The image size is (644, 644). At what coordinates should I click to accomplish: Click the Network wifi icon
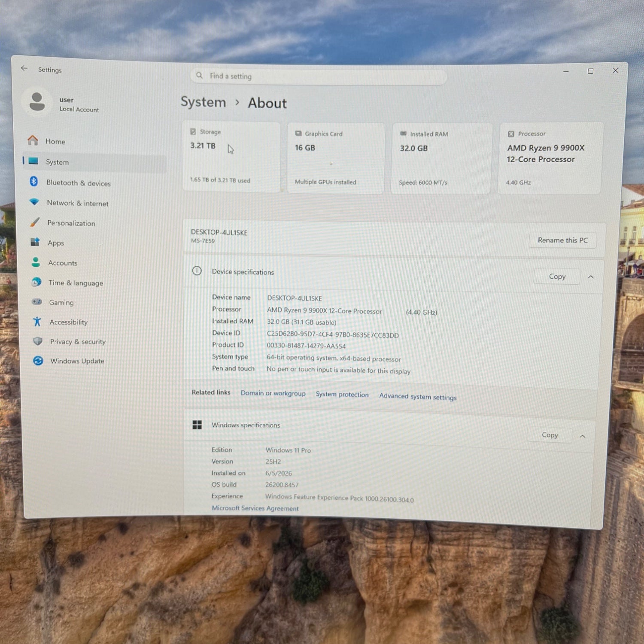tap(34, 201)
